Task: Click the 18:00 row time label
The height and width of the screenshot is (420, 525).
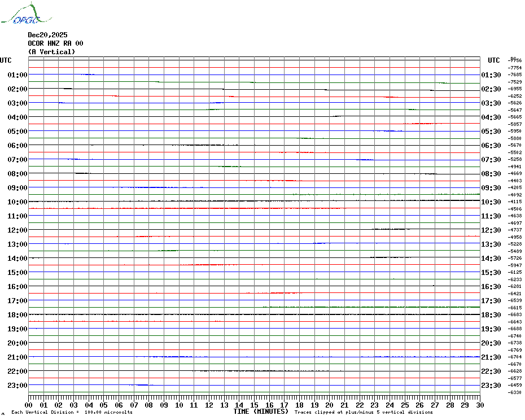Action: (17, 315)
